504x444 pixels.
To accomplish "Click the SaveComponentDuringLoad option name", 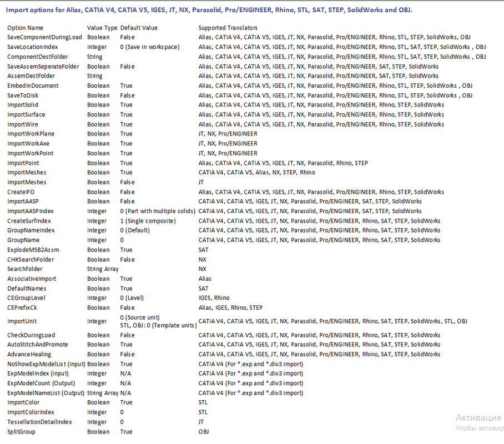I will pyautogui.click(x=44, y=37).
